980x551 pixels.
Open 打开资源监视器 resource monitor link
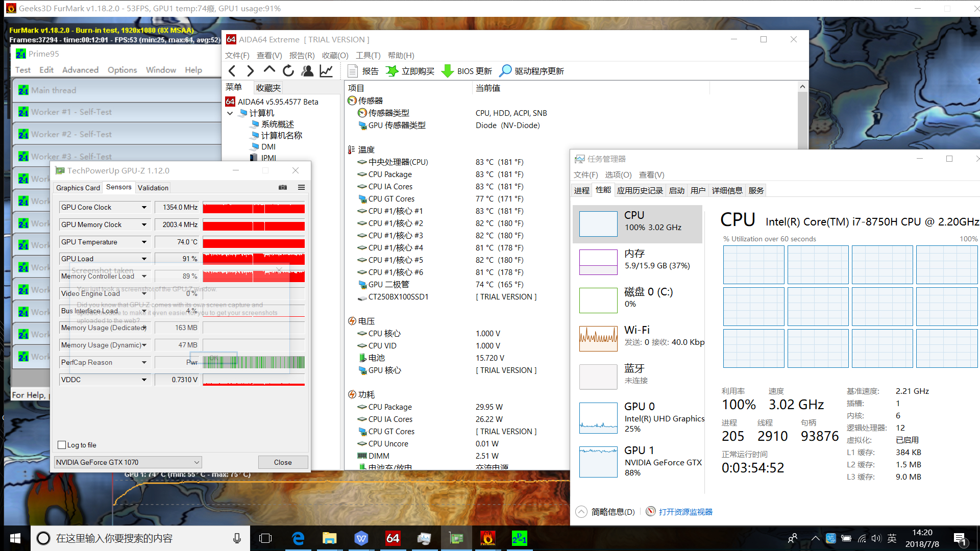(x=685, y=512)
